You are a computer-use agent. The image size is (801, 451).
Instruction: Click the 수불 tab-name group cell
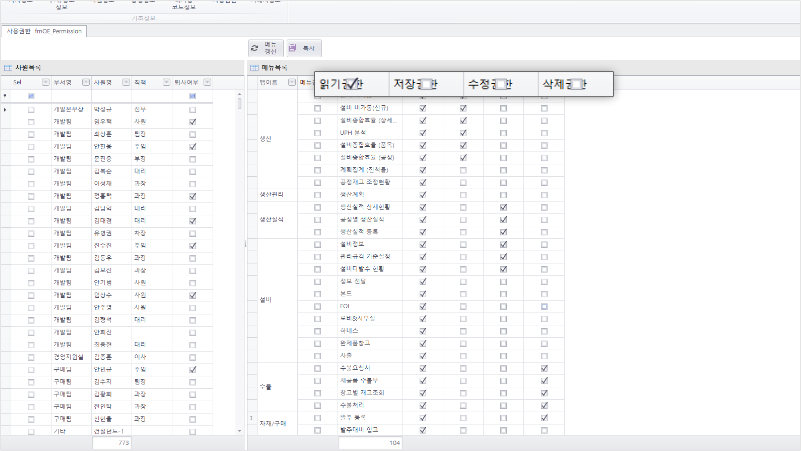click(x=278, y=387)
